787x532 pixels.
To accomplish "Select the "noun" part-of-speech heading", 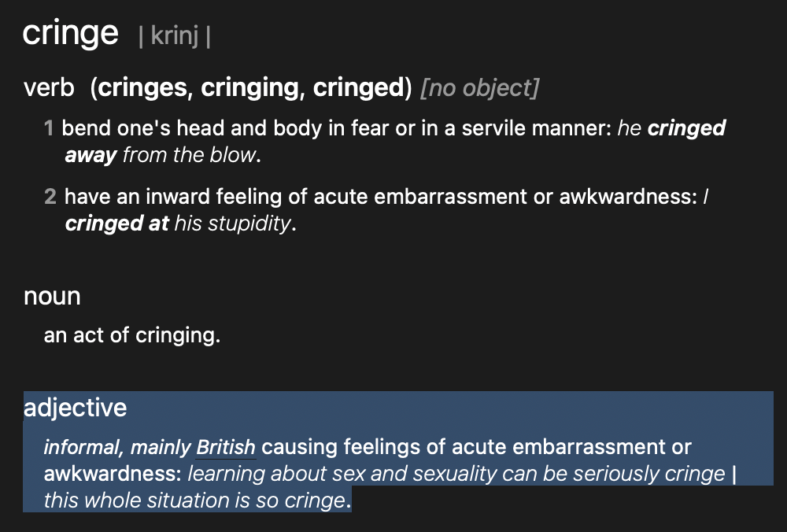I will tap(52, 297).
